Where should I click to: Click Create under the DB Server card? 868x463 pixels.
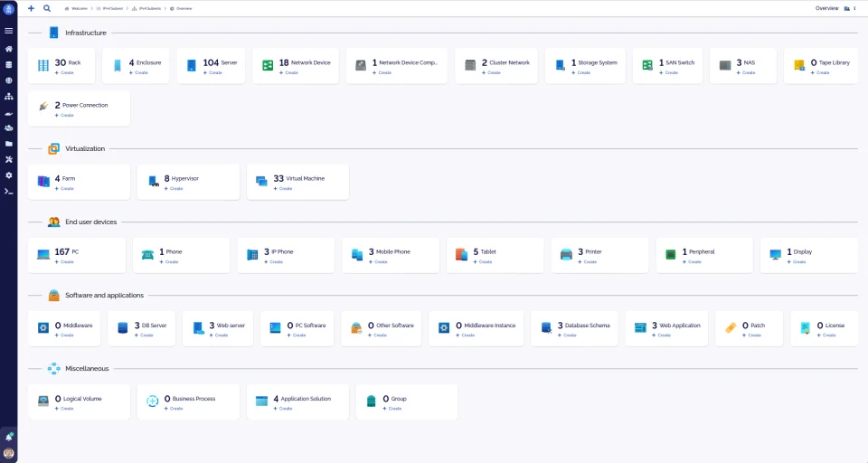coord(144,335)
